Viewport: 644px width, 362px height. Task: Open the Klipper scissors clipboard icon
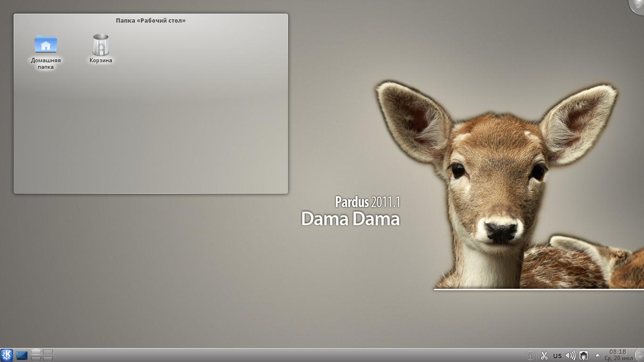(544, 355)
